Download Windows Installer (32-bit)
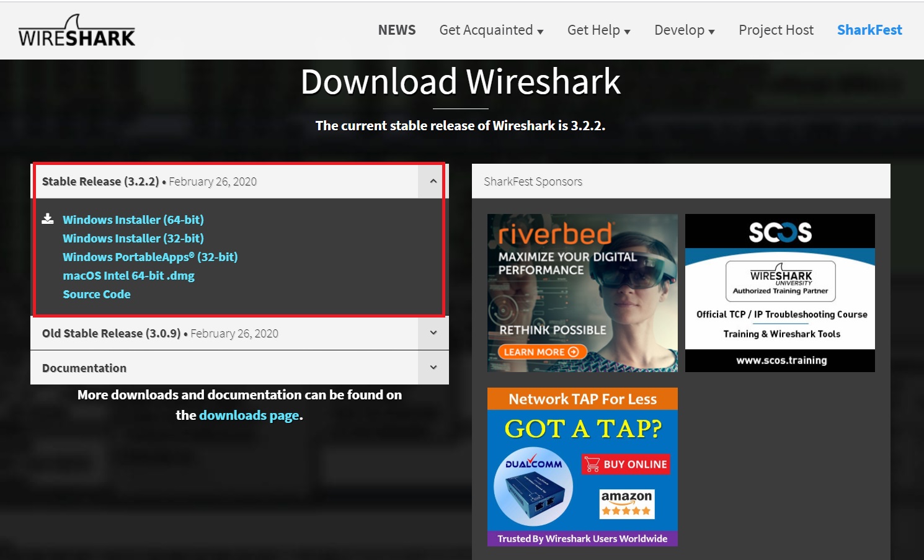 (x=133, y=238)
